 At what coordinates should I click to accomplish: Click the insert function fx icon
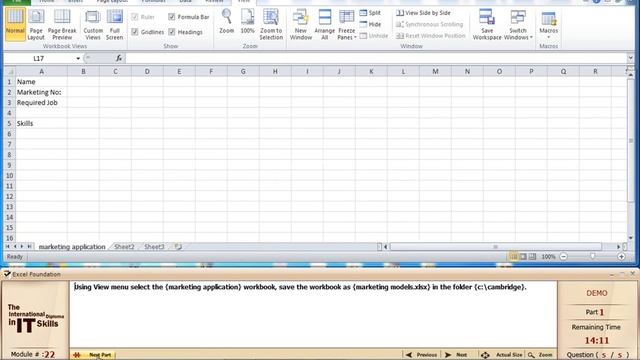118,58
